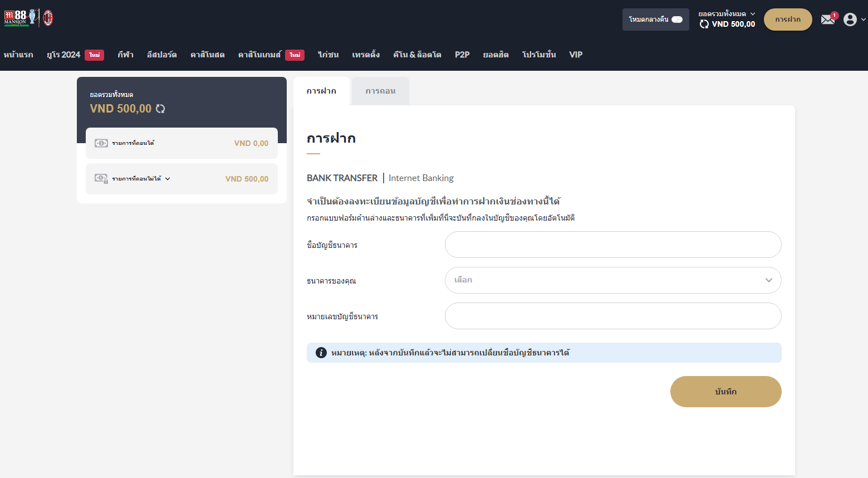Image resolution: width=868 pixels, height=478 pixels.
Task: Open the P2P menu item
Action: pyautogui.click(x=462, y=55)
